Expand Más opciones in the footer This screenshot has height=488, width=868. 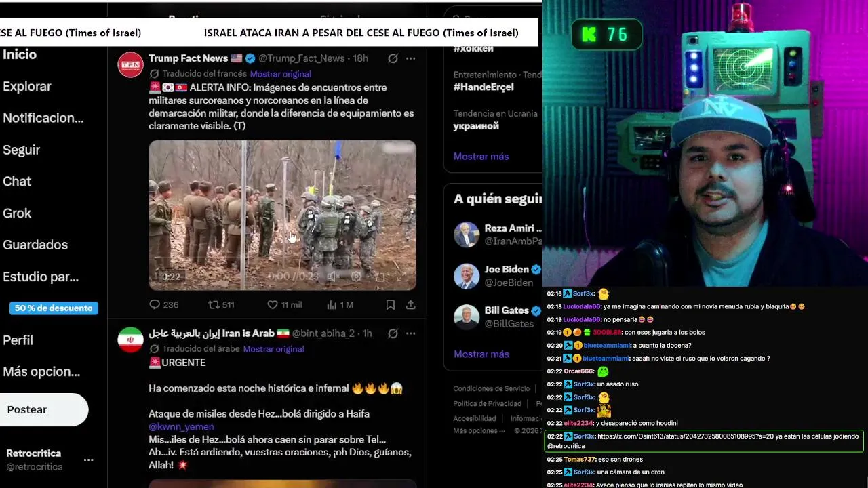pyautogui.click(x=479, y=431)
